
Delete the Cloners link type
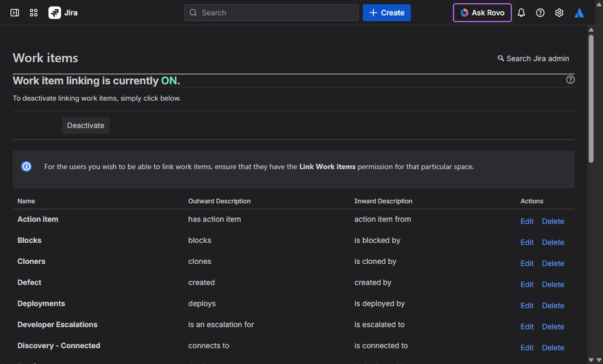(553, 264)
